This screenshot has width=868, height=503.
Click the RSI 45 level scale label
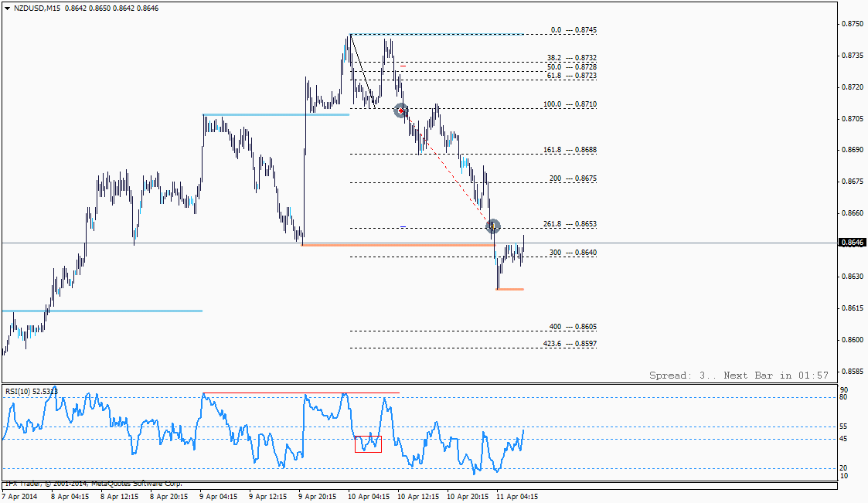point(843,440)
